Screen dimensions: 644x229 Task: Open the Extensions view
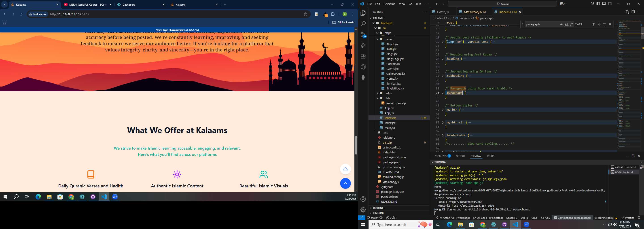[363, 56]
